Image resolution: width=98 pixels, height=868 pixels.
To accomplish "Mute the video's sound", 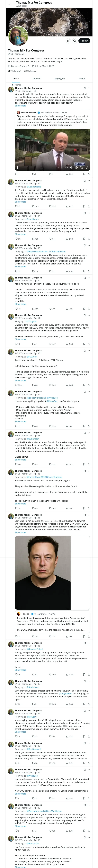I will click(71, 167).
